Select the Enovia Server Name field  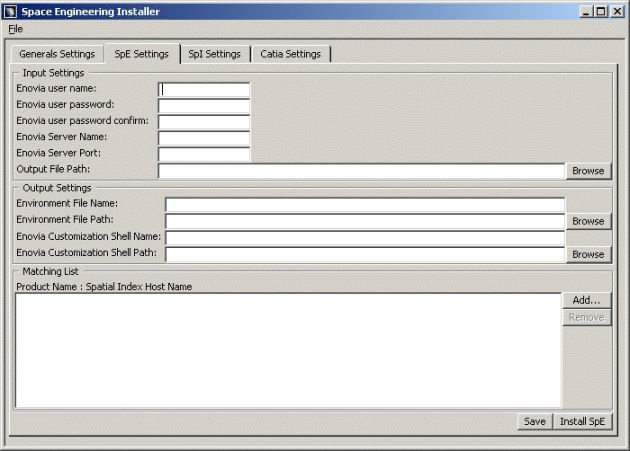[x=204, y=138]
